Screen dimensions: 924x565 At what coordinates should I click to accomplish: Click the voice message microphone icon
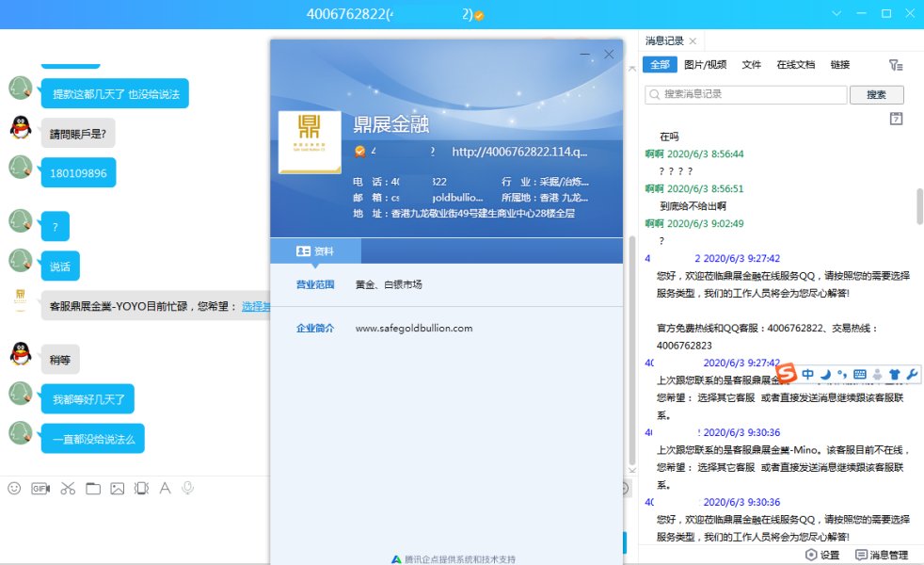click(x=188, y=488)
